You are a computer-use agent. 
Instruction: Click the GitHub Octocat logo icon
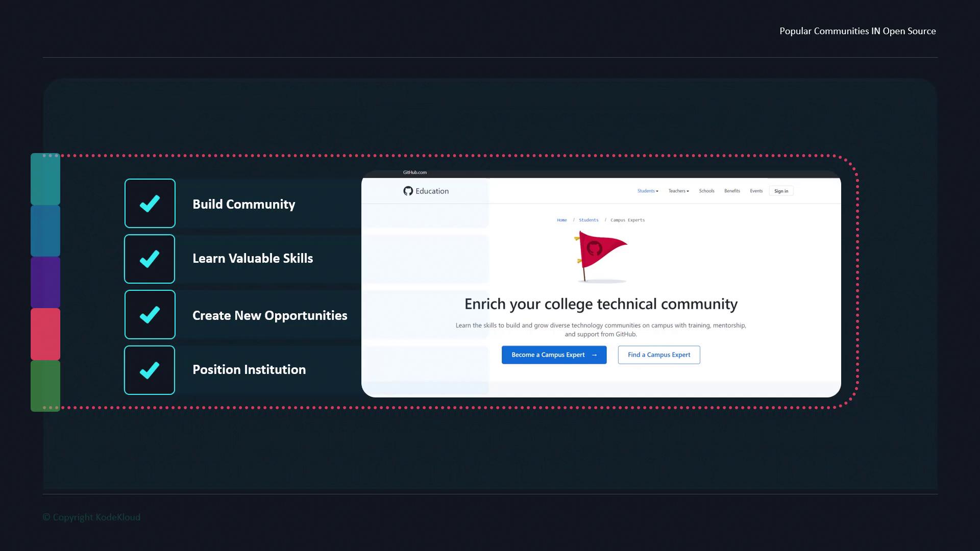coord(408,191)
